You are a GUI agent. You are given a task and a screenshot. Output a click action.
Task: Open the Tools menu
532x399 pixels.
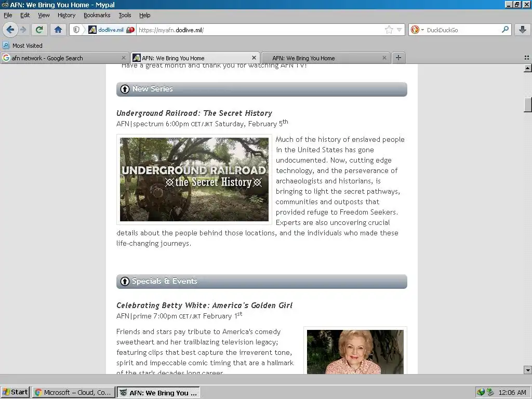(125, 15)
